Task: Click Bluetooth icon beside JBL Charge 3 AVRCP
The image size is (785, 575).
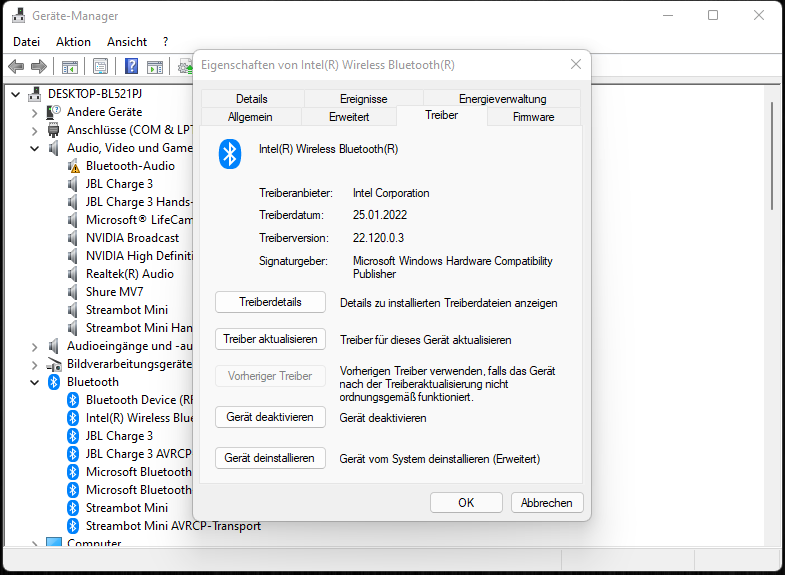Action: 73,454
